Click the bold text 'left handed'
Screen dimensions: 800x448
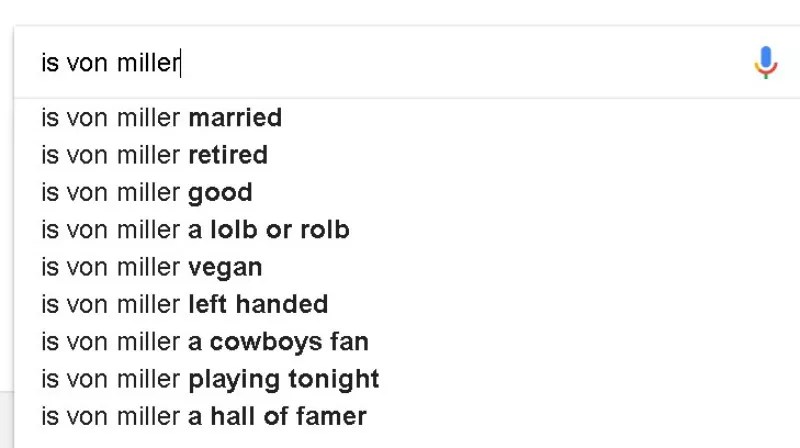[x=258, y=304]
